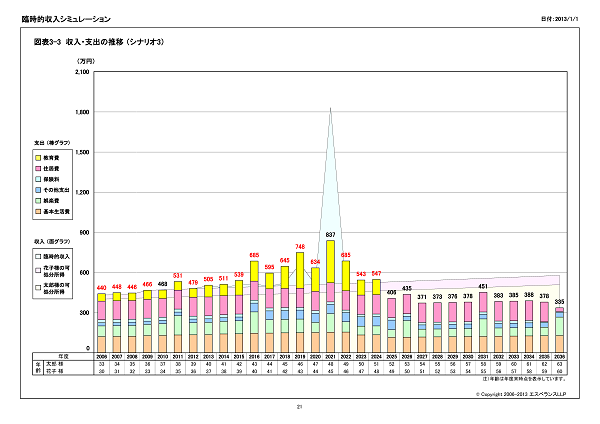Click the green 娯楽費 legend swatch
Image resolution: width=600 pixels, height=424 pixels.
tap(38, 200)
